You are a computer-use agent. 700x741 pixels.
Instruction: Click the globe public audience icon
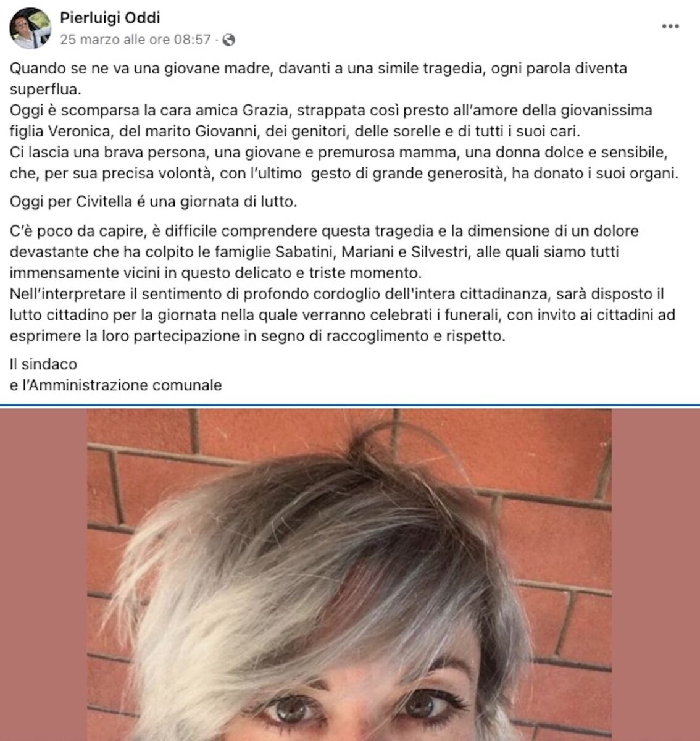(x=229, y=41)
